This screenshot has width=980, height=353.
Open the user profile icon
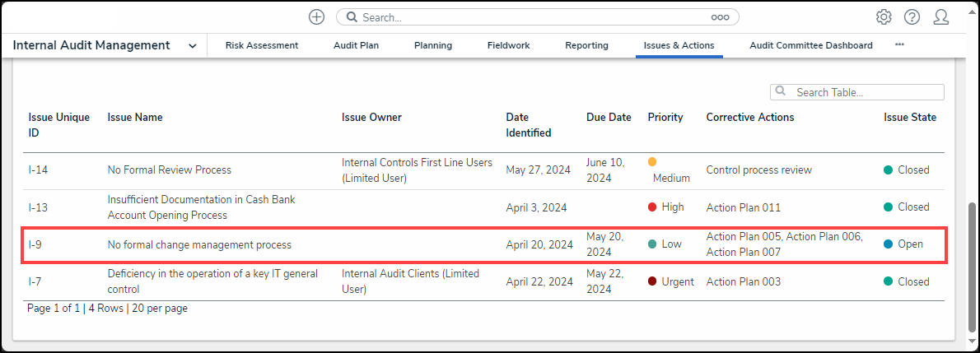click(x=941, y=17)
